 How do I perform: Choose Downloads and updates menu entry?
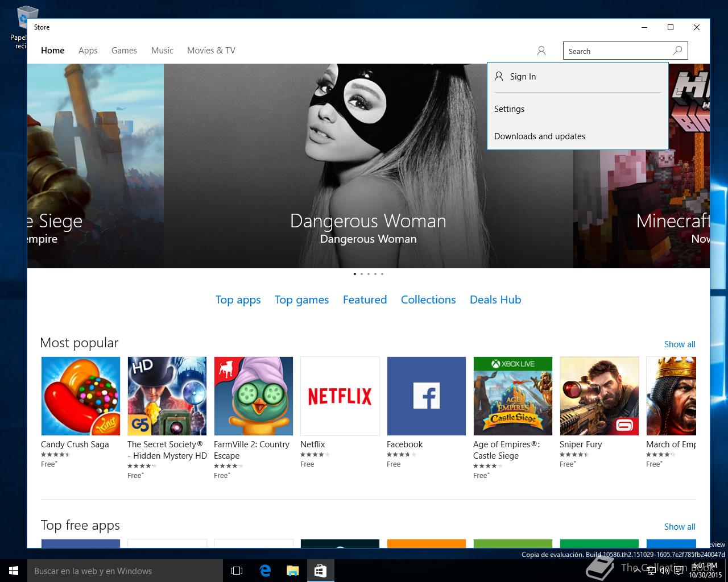(x=577, y=136)
